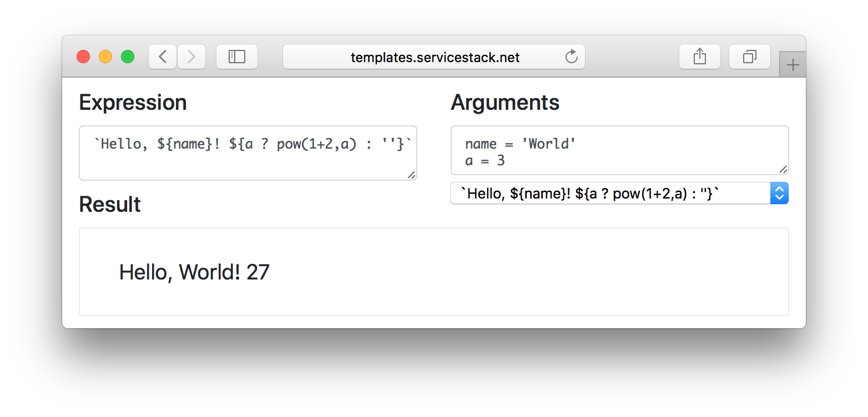
Task: Click the "name = 'World'" argument line
Action: click(x=521, y=144)
